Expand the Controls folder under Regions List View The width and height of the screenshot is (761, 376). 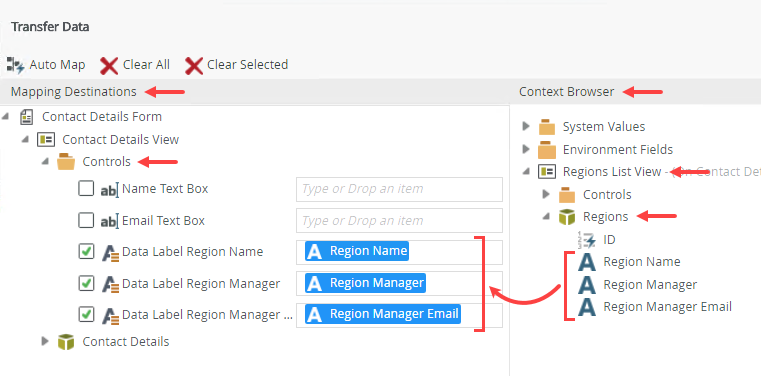pyautogui.click(x=546, y=194)
